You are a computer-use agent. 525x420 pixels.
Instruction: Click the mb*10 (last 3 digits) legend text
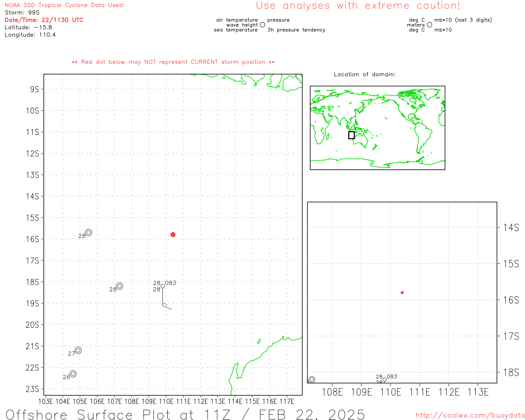pyautogui.click(x=463, y=20)
